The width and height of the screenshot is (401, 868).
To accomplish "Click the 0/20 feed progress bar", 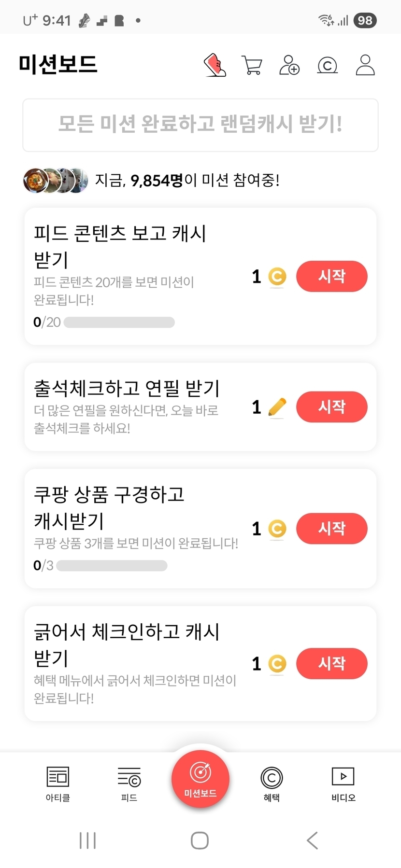I will coord(119,322).
